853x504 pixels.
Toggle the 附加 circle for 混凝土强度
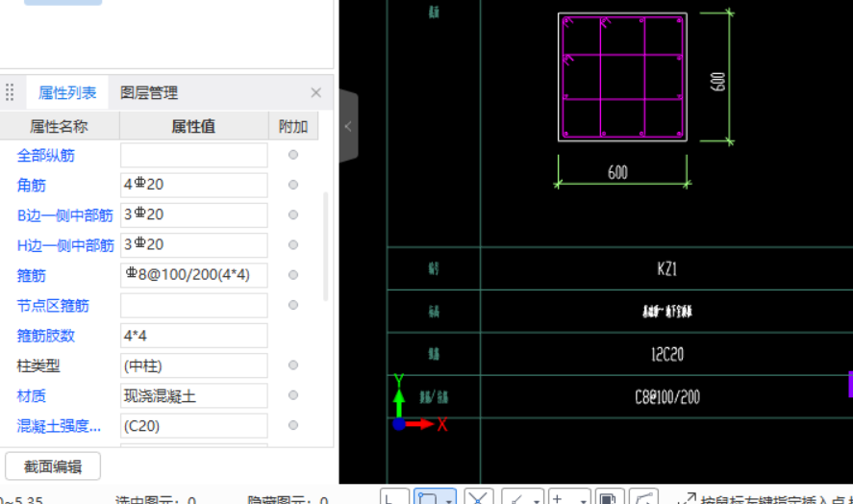293,425
